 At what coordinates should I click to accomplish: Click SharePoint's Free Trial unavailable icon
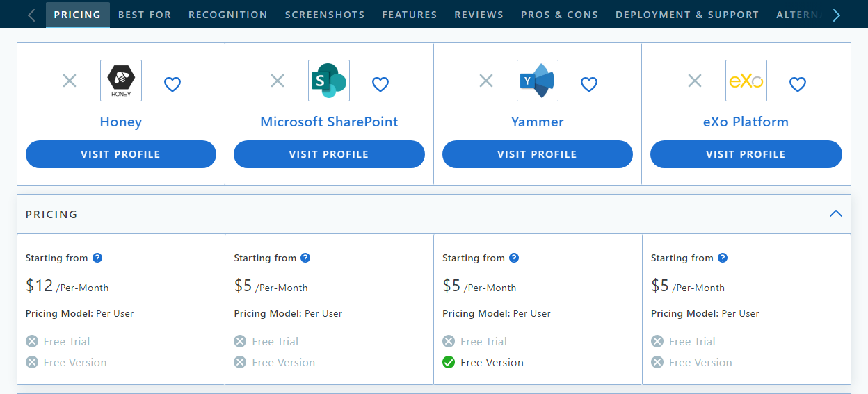pos(240,341)
